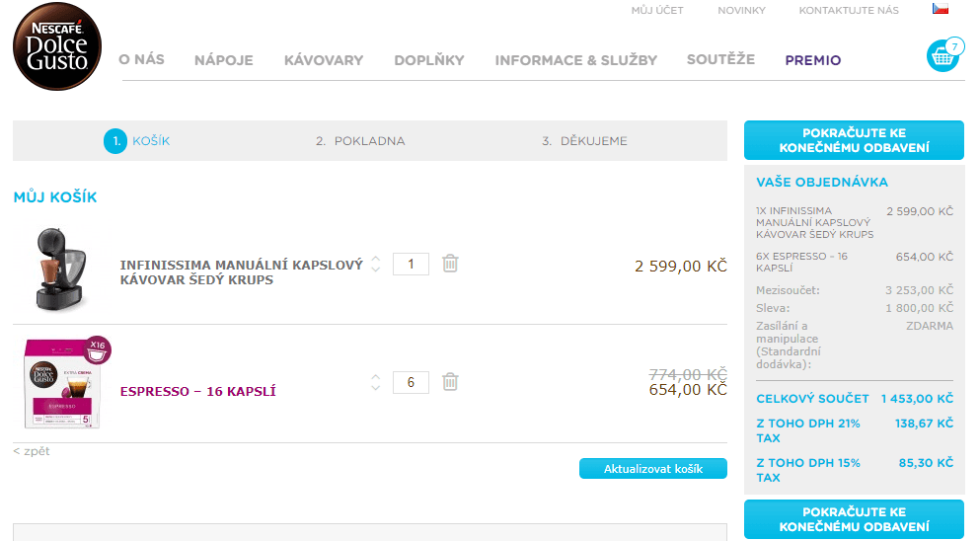Open the shopping basket icon with 7 items
This screenshot has width=980, height=541.
click(x=944, y=55)
